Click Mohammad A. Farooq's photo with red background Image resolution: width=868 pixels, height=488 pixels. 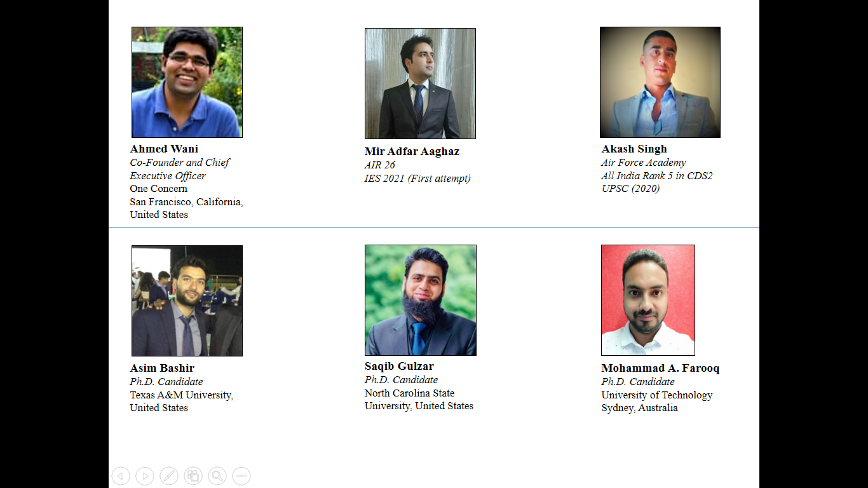[x=648, y=300]
